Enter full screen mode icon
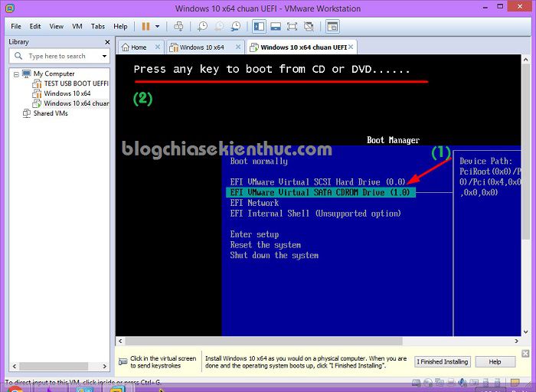The width and height of the screenshot is (536, 392). 292,26
